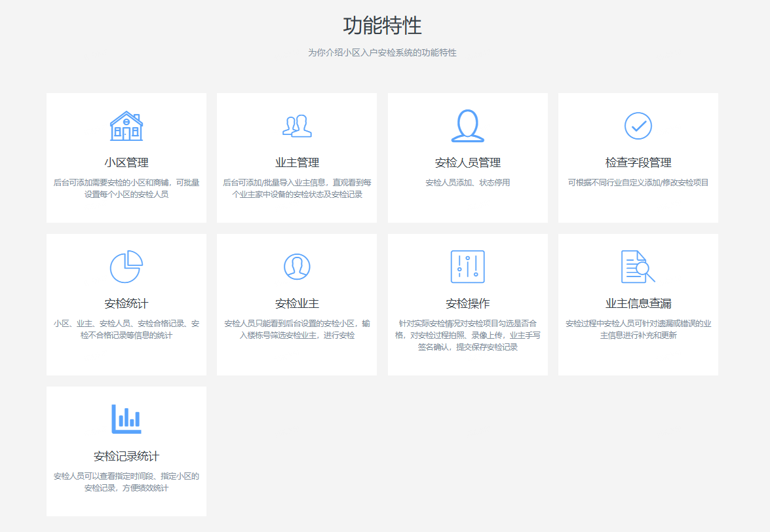The width and height of the screenshot is (770, 532).
Task: Click the 检查字段管理 checkmark circle icon
Action: point(638,126)
